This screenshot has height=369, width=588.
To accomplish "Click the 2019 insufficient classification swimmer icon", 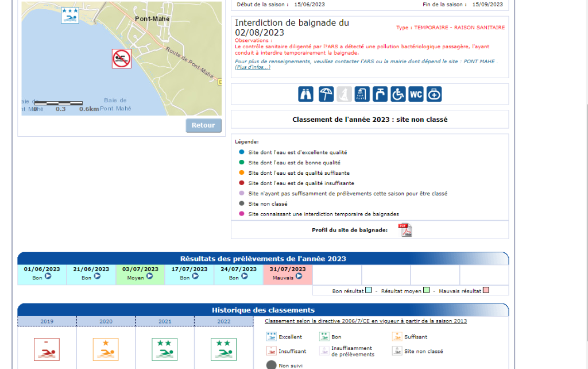I will pyautogui.click(x=47, y=349).
